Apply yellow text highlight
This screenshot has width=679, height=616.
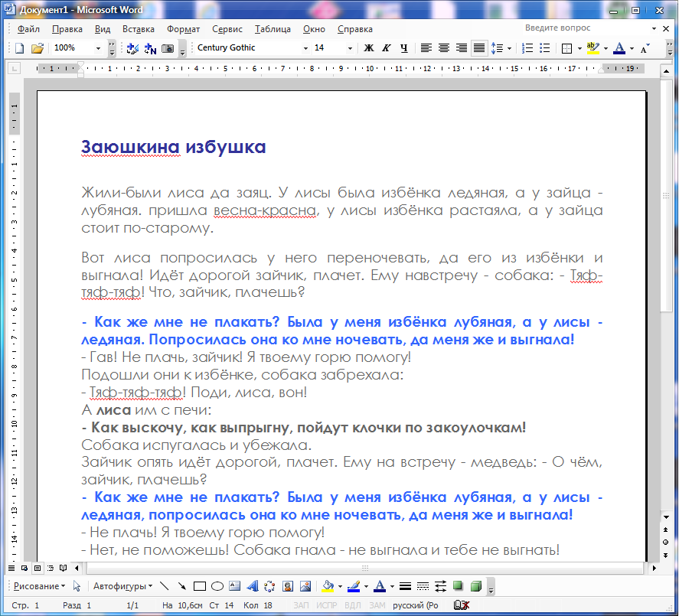point(592,48)
